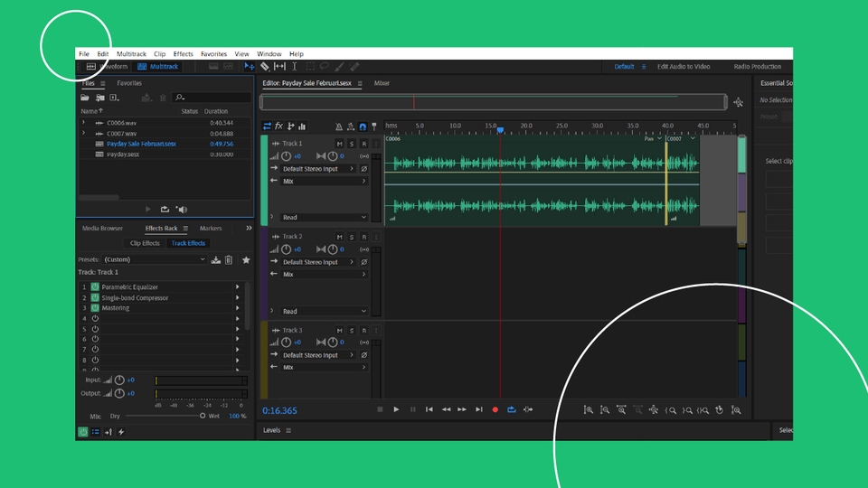The image size is (868, 488).
Task: Toggle power for Parametric Equalizer effect
Action: click(95, 287)
